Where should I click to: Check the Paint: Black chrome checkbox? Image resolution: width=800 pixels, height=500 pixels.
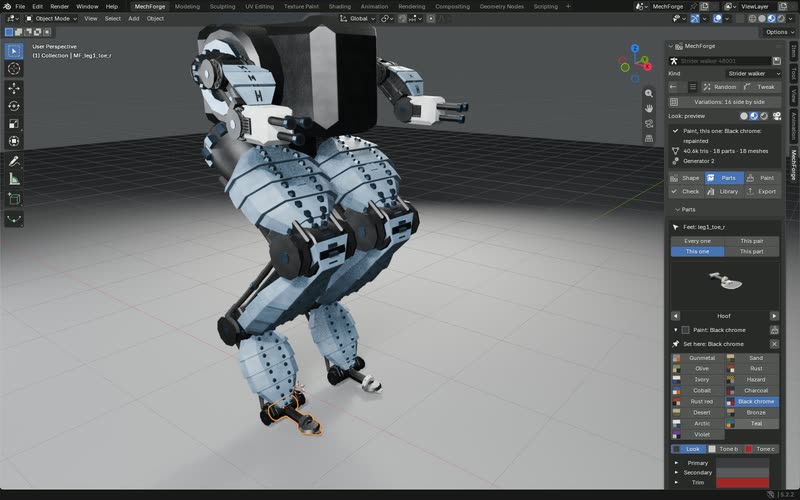click(685, 330)
